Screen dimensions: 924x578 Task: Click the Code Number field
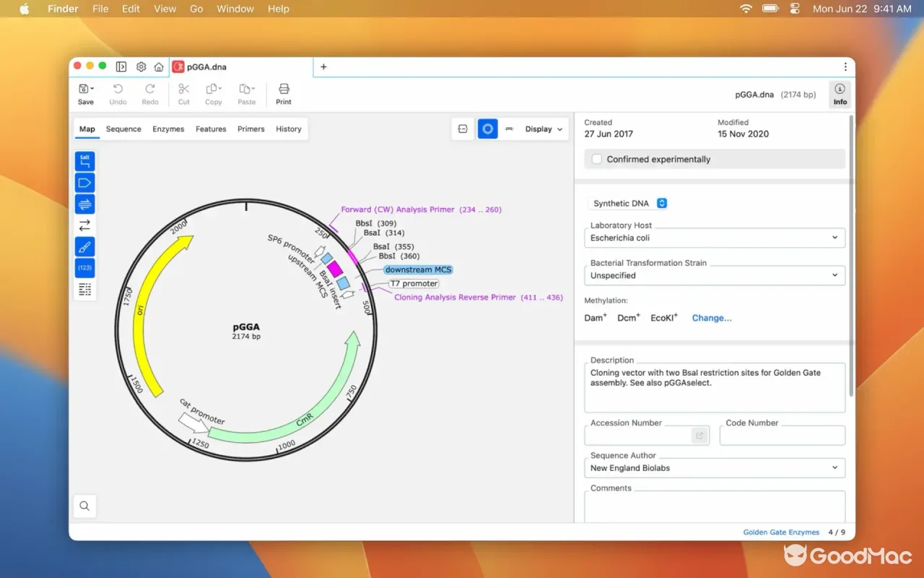tap(783, 435)
